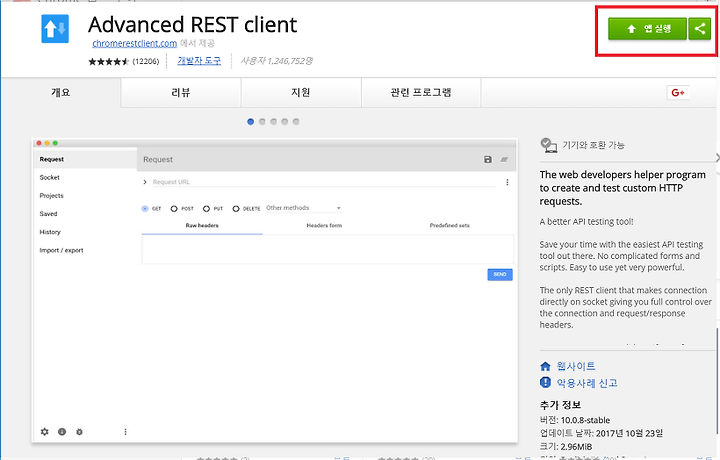
Task: Select the first blue carousel dot
Action: coord(250,122)
